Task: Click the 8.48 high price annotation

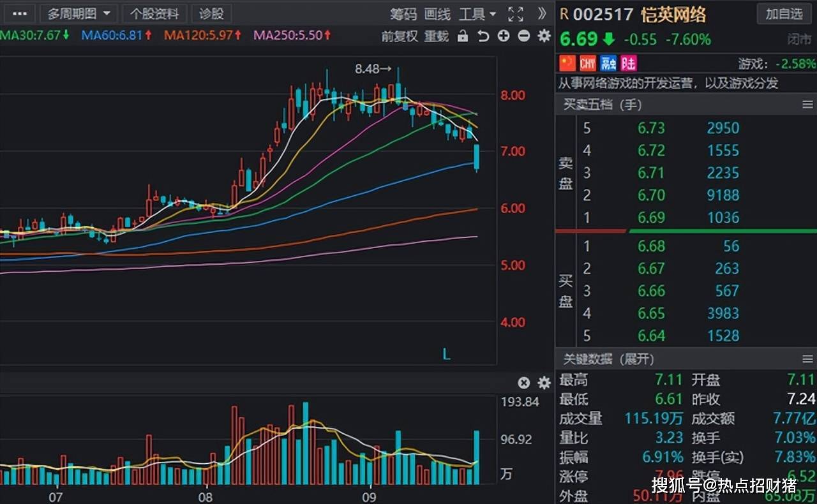Action: (373, 69)
